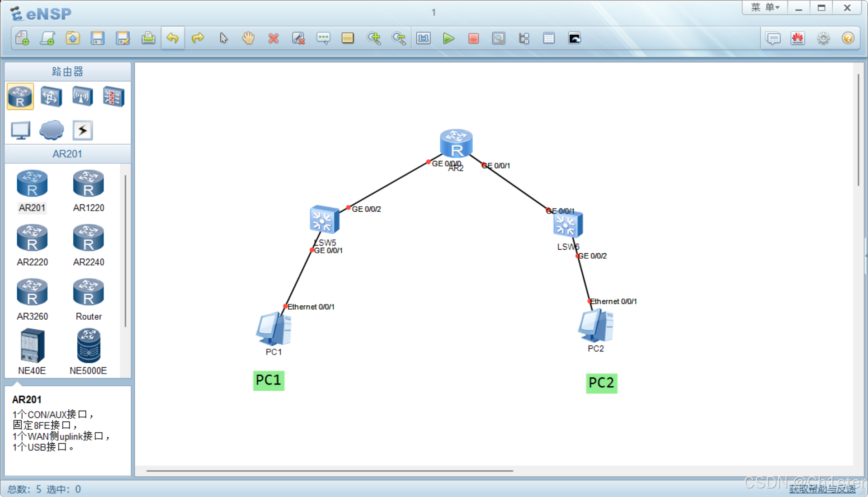Select the lightning connection cable category

tap(83, 130)
